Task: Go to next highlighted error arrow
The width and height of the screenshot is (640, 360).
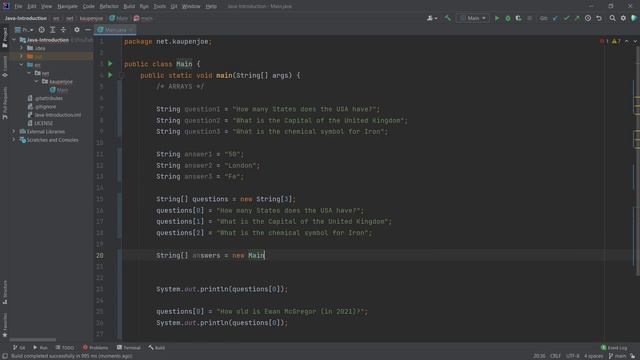Action: pyautogui.click(x=635, y=41)
